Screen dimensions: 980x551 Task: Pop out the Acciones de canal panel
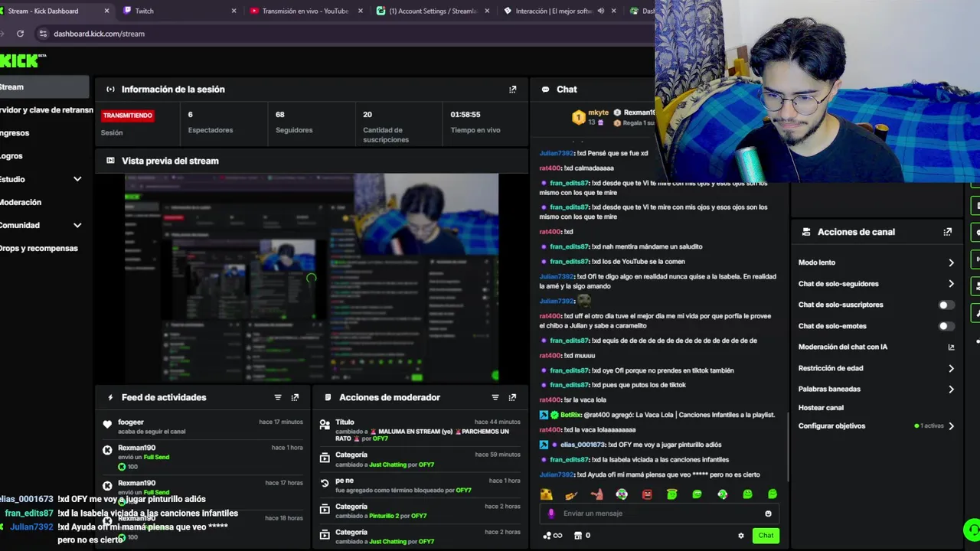tap(948, 232)
